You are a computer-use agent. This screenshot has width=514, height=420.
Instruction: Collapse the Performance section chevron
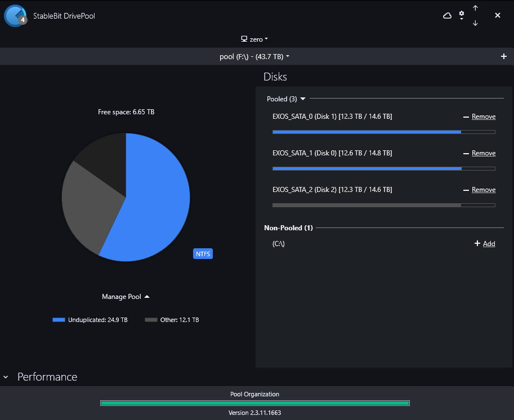[6, 377]
